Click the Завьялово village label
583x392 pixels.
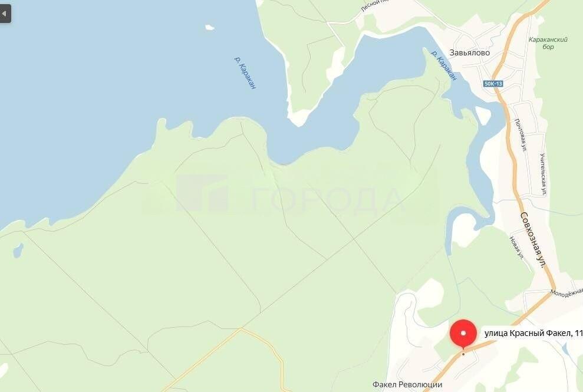pos(470,53)
